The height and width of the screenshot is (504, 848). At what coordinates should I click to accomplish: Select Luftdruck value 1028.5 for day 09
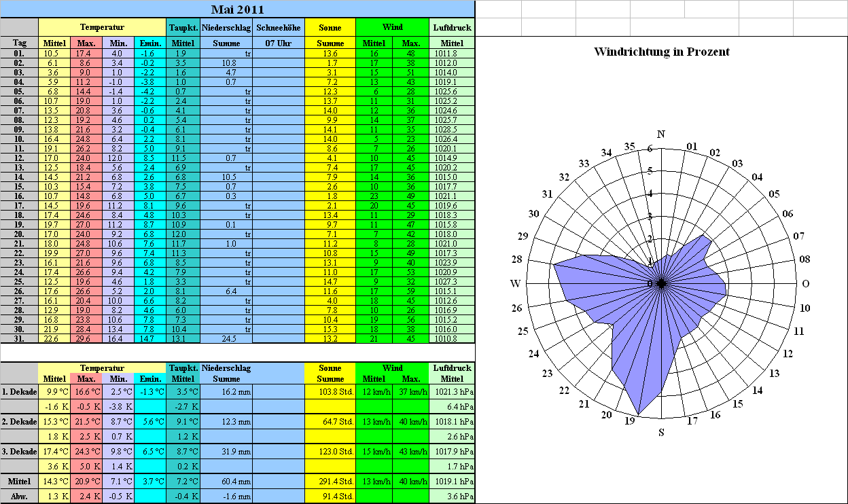[x=452, y=129]
